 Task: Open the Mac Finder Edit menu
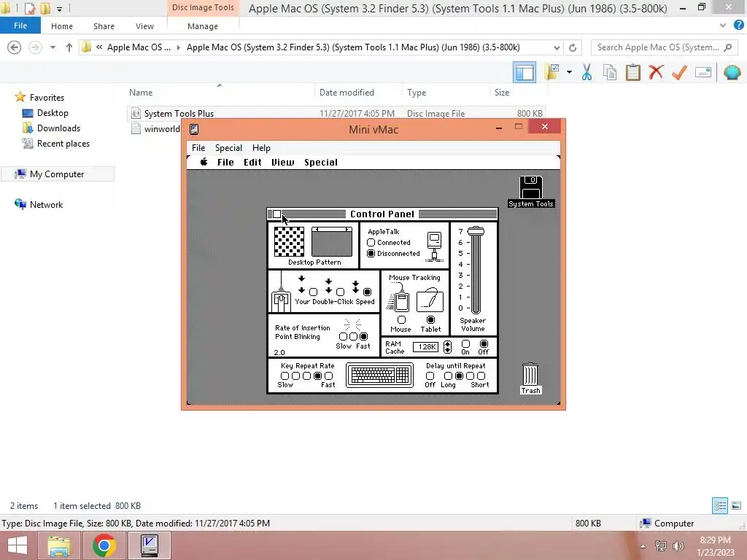252,163
